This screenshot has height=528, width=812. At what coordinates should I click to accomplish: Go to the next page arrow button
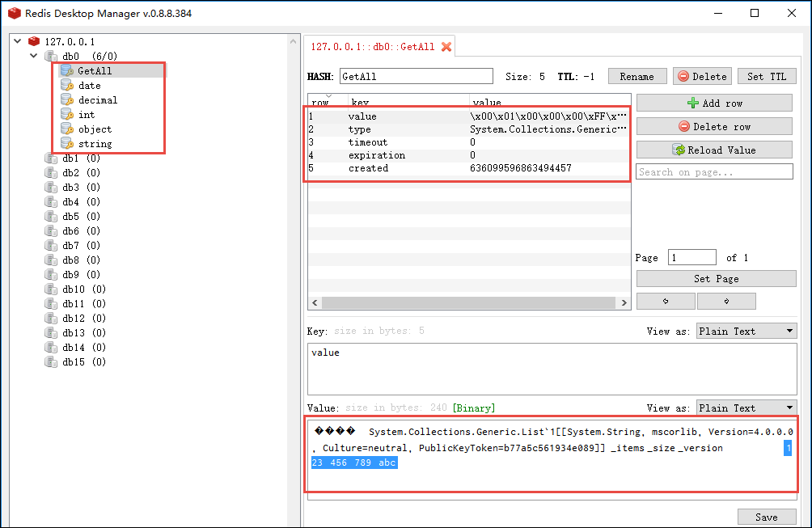(x=726, y=301)
